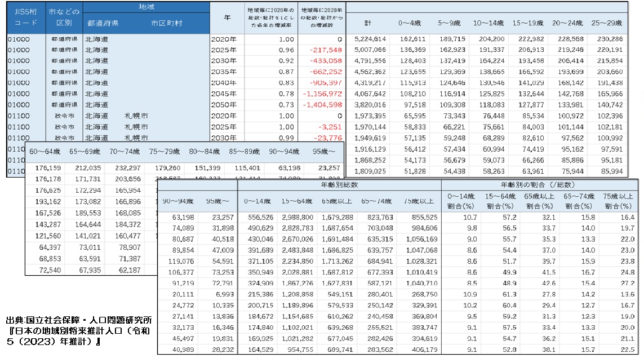Image resolution: width=644 pixels, height=358 pixels.
Task: Click the total cell "1,809,025"
Action: pyautogui.click(x=370, y=171)
